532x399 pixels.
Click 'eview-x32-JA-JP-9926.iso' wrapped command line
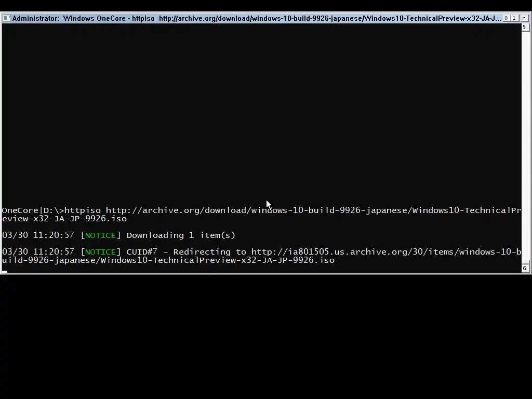(x=64, y=219)
